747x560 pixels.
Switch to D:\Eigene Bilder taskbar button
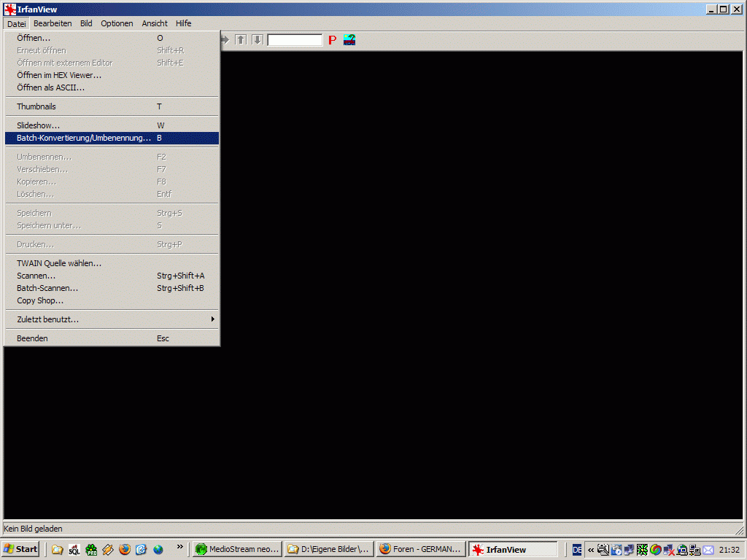[329, 550]
